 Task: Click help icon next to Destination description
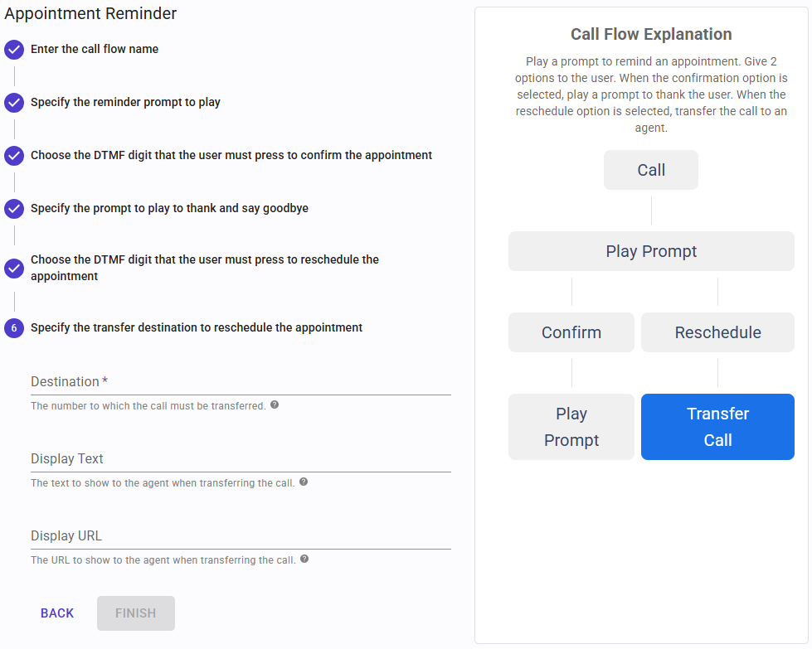click(x=275, y=405)
